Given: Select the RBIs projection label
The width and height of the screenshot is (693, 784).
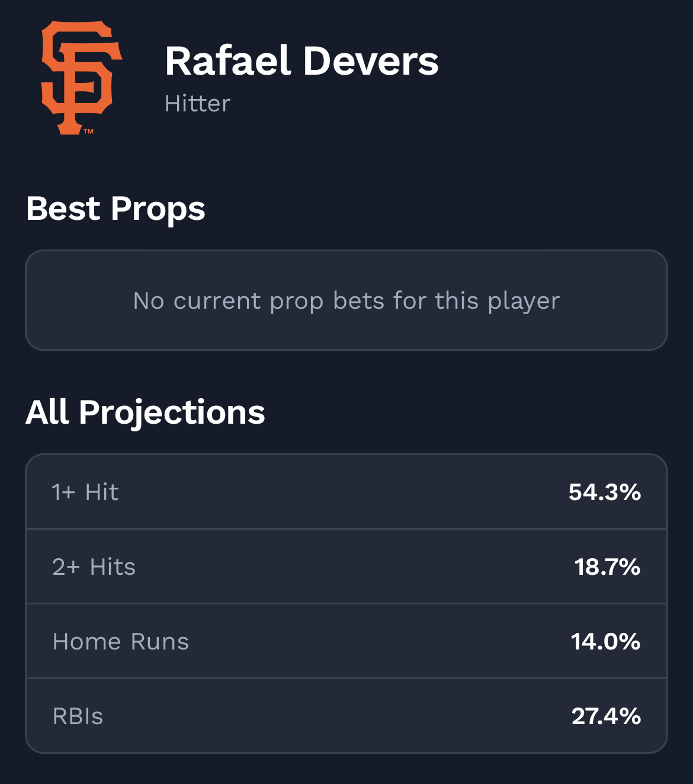Looking at the screenshot, I should pyautogui.click(x=78, y=716).
